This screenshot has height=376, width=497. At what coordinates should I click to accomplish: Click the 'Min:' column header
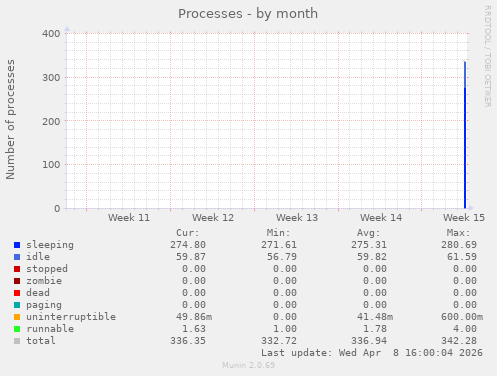point(278,233)
